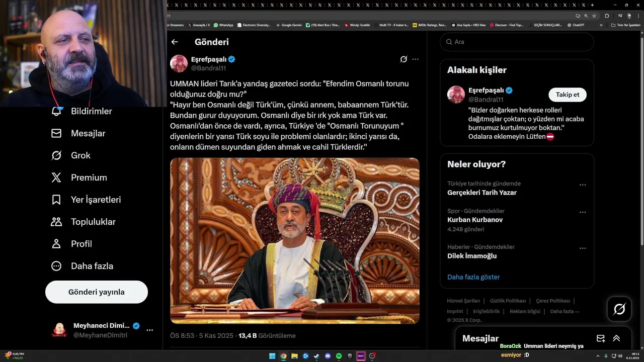The height and width of the screenshot is (362, 644).
Task: Open the WhatsApp bookmark
Action: click(223, 25)
